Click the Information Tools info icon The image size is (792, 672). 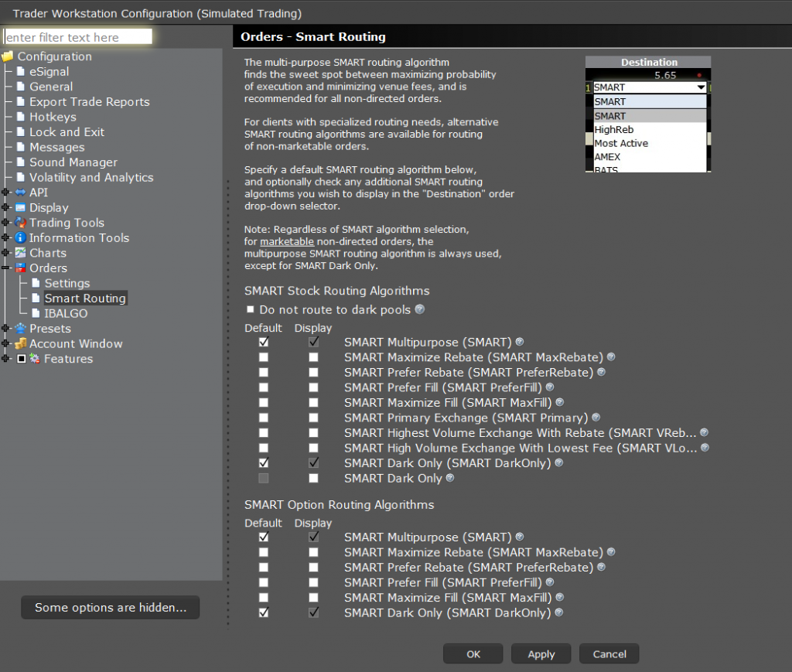point(20,238)
